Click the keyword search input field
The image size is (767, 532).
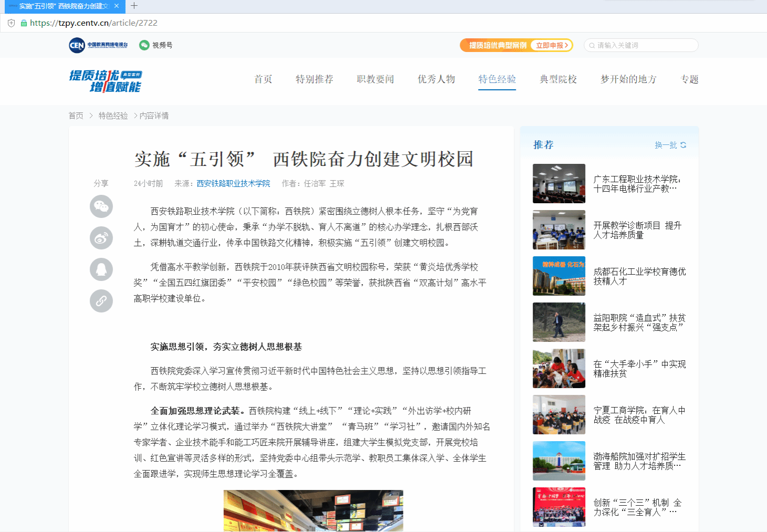click(644, 45)
